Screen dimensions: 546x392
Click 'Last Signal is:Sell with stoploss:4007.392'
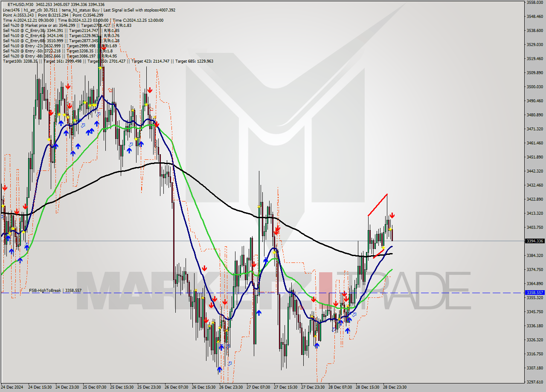(x=140, y=10)
